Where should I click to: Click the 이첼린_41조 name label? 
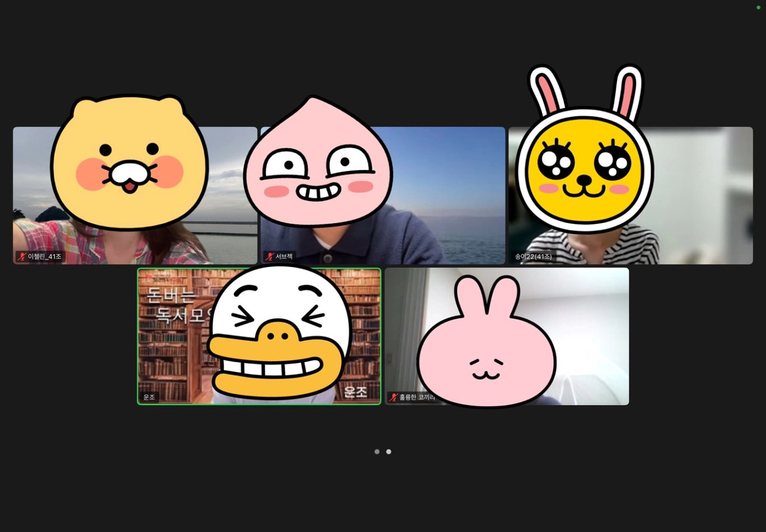pos(45,257)
